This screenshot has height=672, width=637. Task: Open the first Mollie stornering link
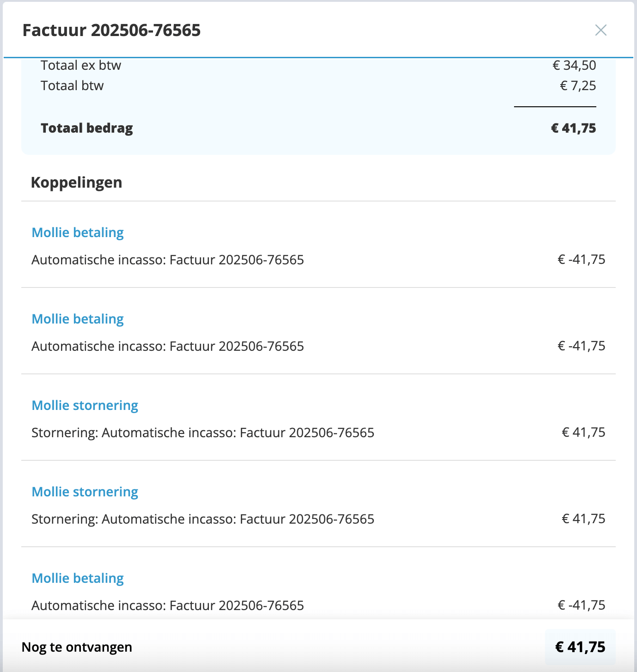click(x=85, y=405)
